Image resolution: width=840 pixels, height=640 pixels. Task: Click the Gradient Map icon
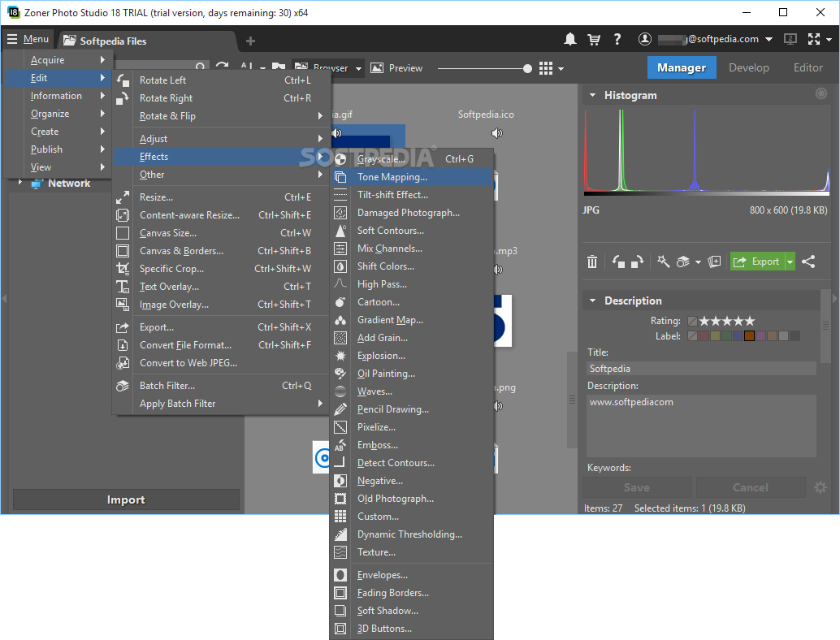click(340, 320)
